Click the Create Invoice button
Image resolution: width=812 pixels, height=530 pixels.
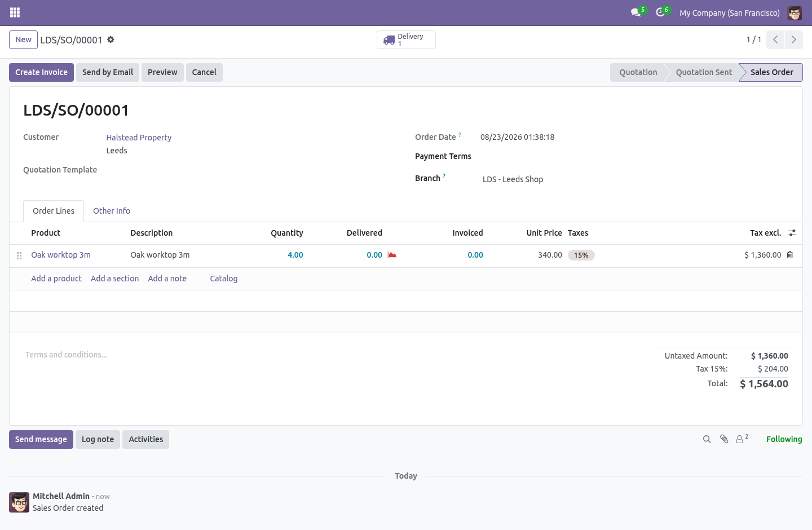pos(41,72)
